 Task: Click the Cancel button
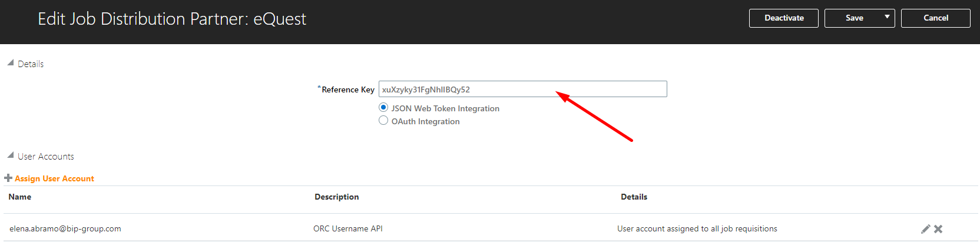click(x=936, y=18)
